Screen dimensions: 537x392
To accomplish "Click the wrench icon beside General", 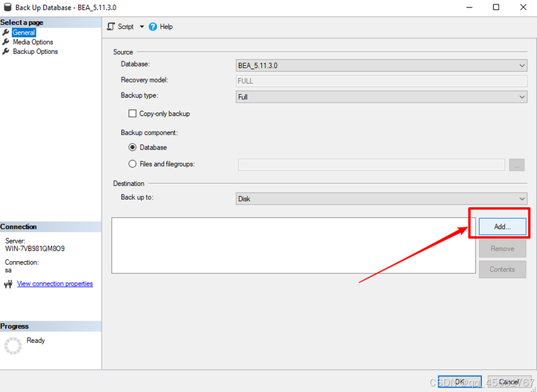I will pos(6,32).
